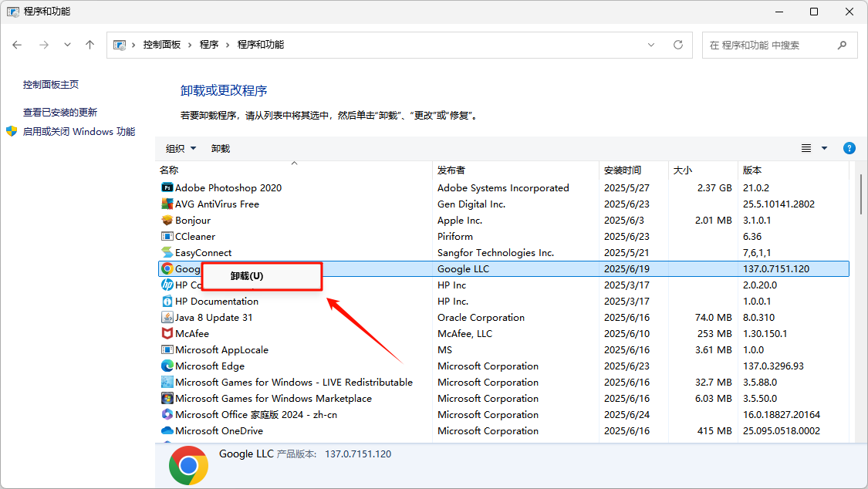
Task: Click the Microsoft OneDrive cloud icon
Action: [167, 430]
